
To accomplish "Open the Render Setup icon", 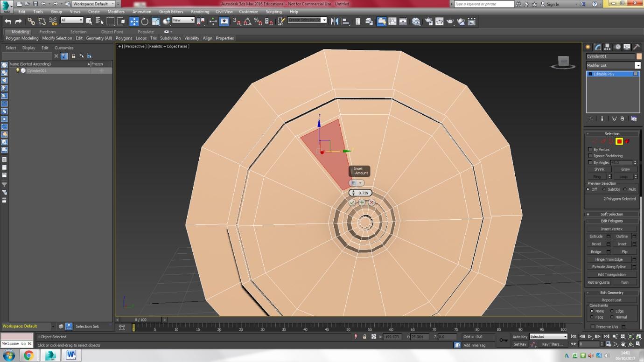I will 428,21.
